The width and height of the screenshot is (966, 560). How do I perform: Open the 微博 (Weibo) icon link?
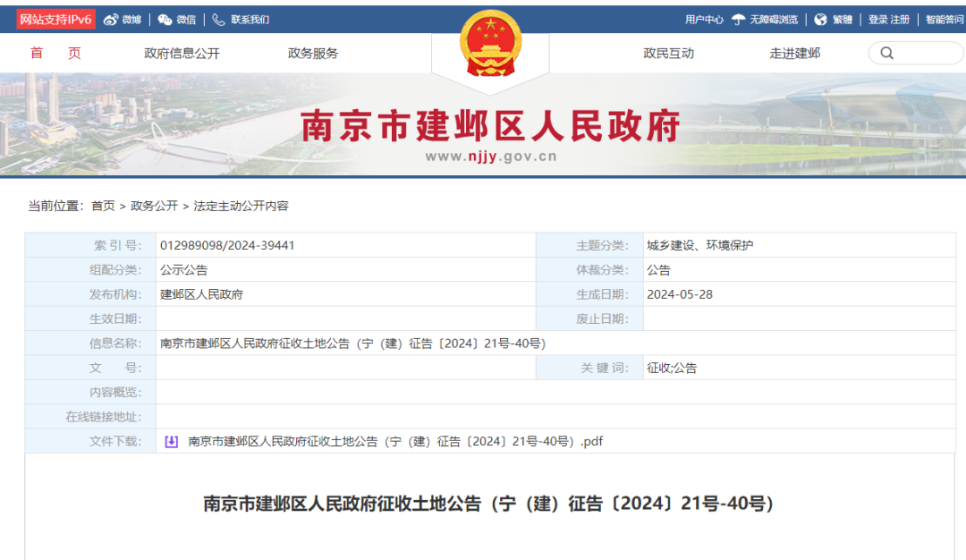(x=109, y=19)
